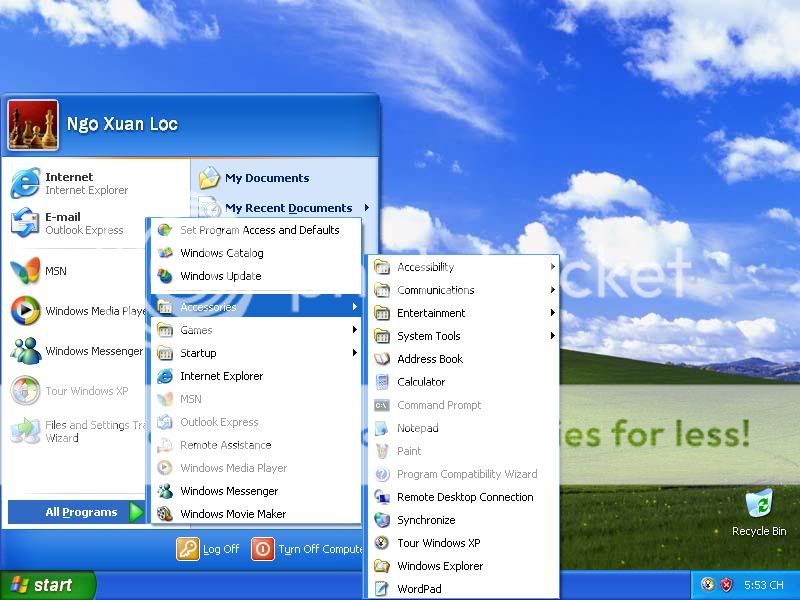Choose Tour Windows XP in Accessories submenu
The width and height of the screenshot is (800, 600).
[x=463, y=543]
